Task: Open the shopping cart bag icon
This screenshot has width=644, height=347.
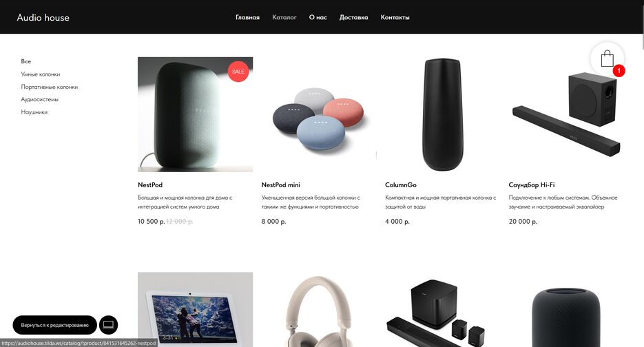Action: tap(607, 59)
